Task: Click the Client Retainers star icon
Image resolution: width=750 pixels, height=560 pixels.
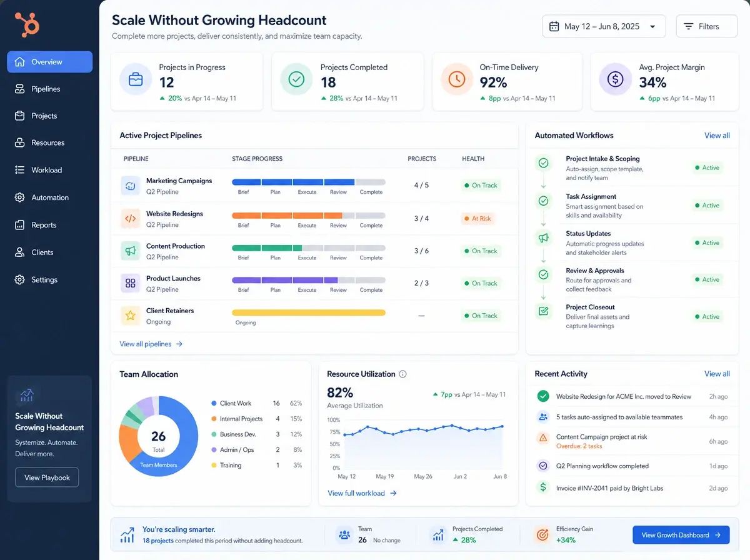Action: [130, 316]
